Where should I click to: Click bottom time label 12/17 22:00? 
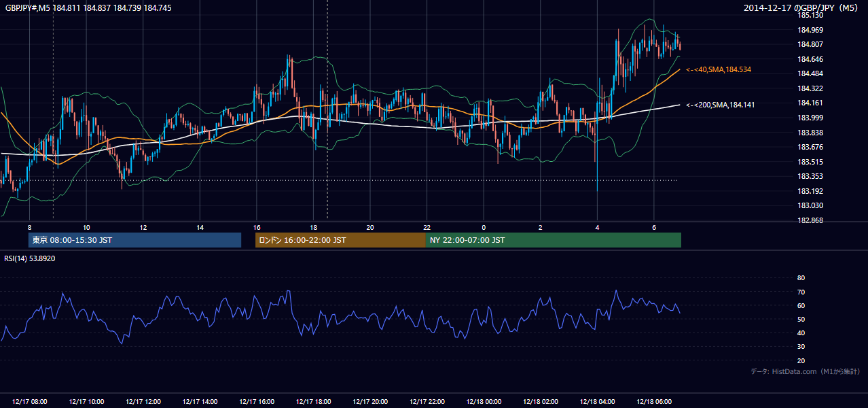tap(427, 402)
